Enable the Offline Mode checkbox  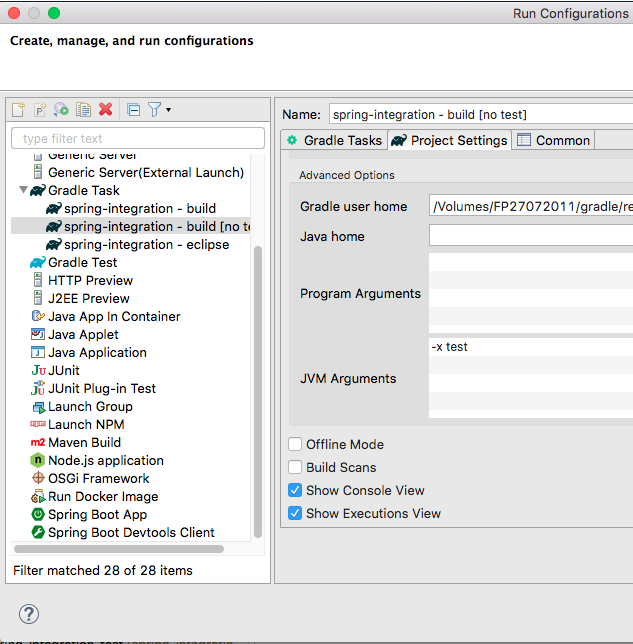[295, 444]
